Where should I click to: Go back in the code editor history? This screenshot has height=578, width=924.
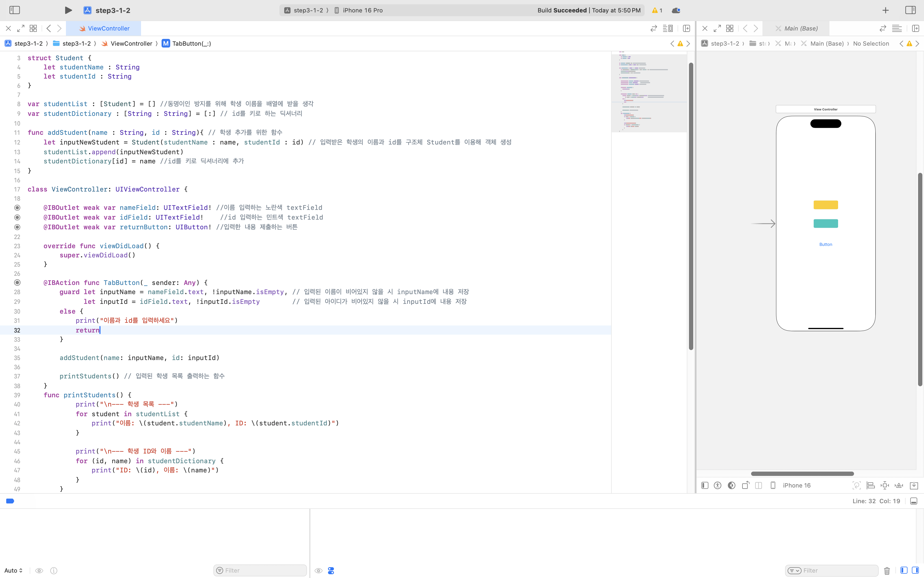tap(49, 28)
